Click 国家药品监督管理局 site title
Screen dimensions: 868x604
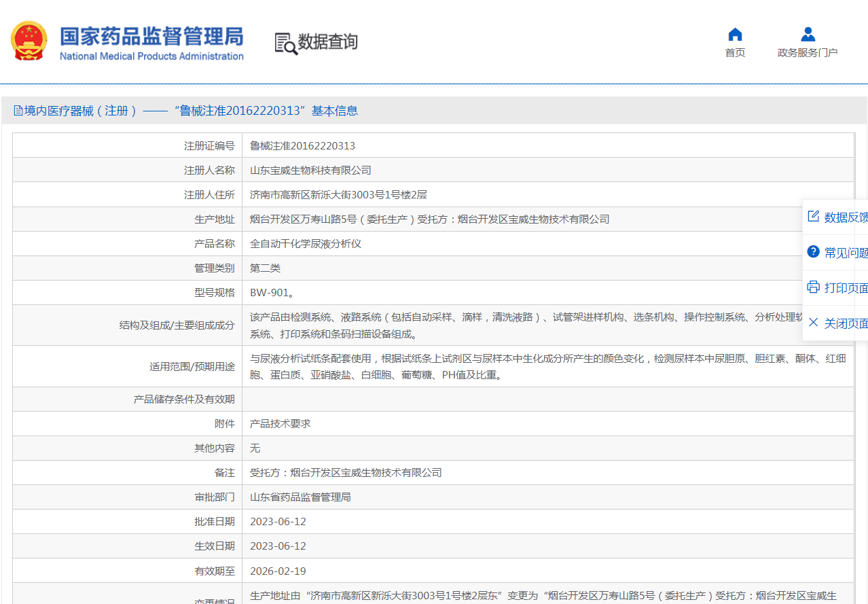[x=151, y=36]
